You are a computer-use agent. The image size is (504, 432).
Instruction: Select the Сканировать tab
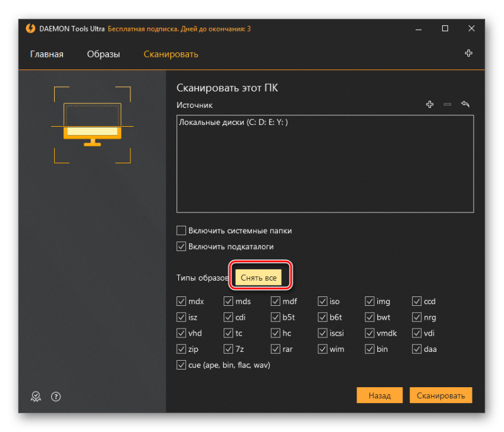[x=171, y=54]
